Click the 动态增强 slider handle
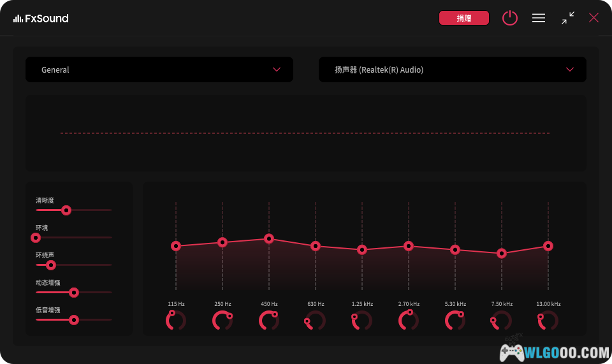The image size is (612, 364). 73,293
